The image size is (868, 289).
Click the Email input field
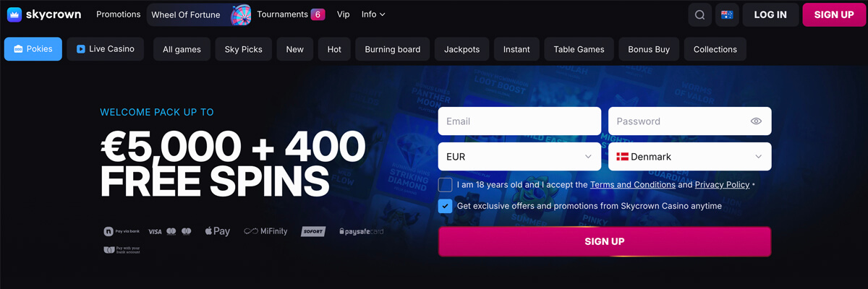(519, 121)
